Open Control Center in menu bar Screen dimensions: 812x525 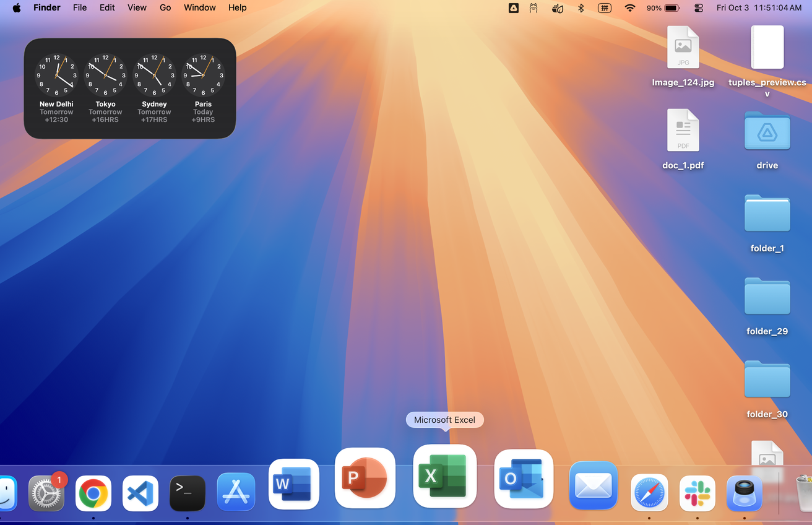(x=699, y=8)
